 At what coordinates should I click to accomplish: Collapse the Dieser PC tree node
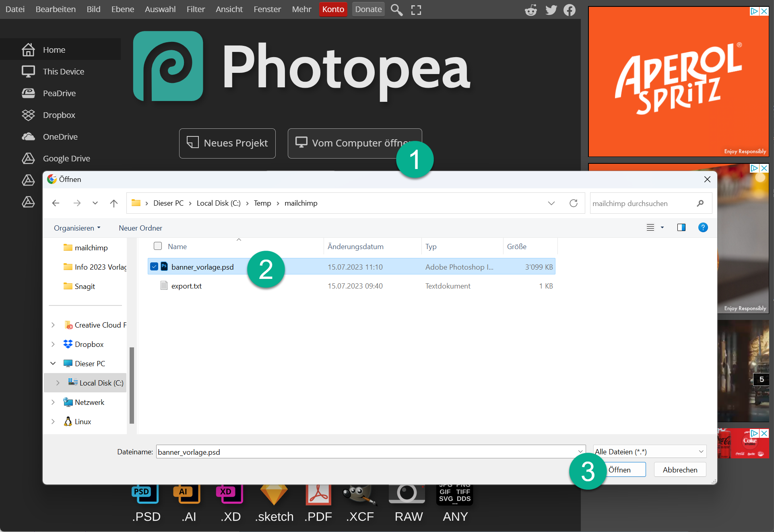53,363
